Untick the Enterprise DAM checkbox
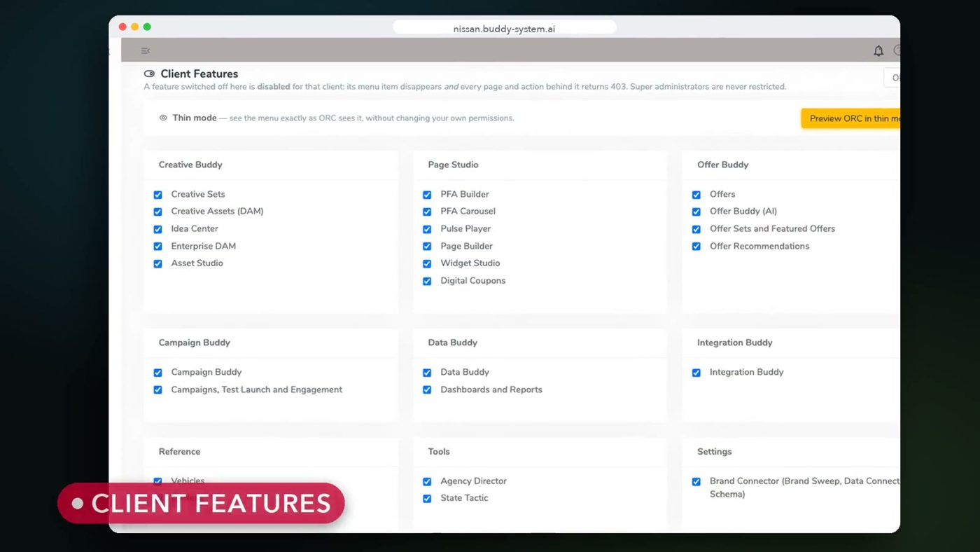The width and height of the screenshot is (980, 552). 157,247
